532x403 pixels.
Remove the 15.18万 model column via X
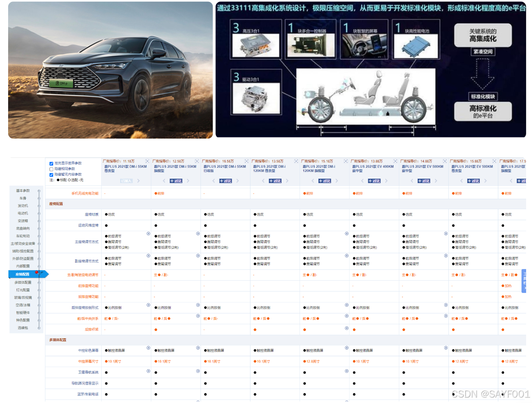(346, 161)
